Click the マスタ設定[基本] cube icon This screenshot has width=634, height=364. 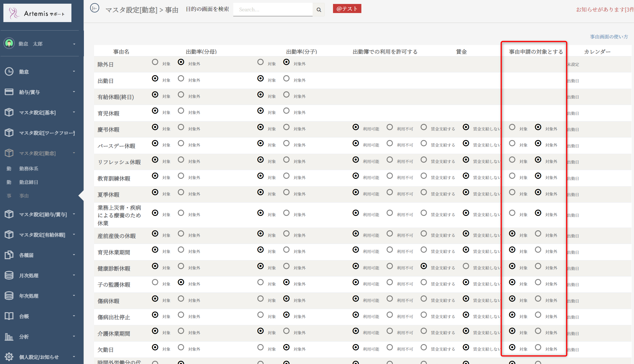(9, 112)
